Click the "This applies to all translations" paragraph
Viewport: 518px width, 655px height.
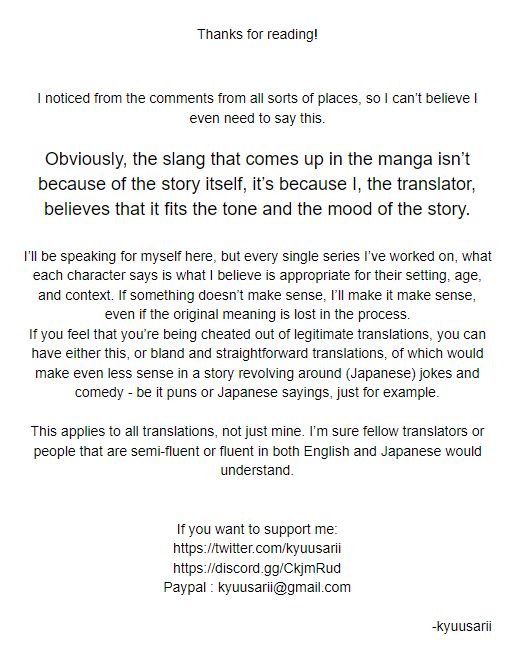(x=257, y=451)
